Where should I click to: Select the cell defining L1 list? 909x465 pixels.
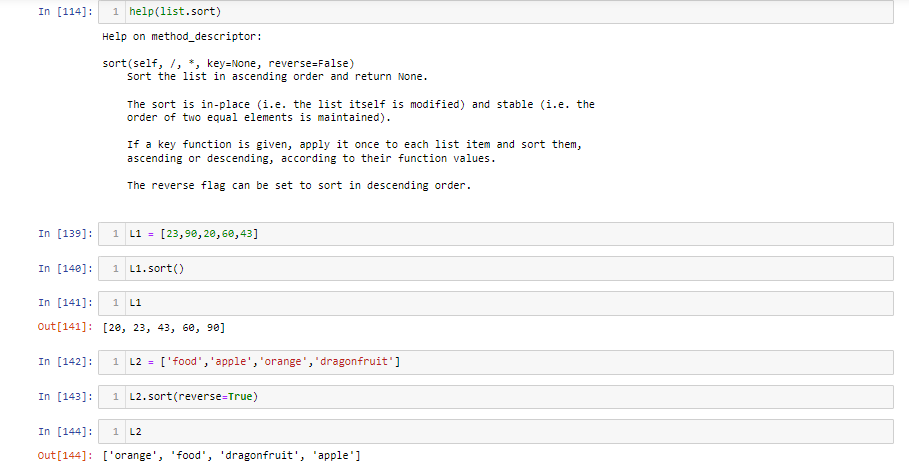[496, 234]
